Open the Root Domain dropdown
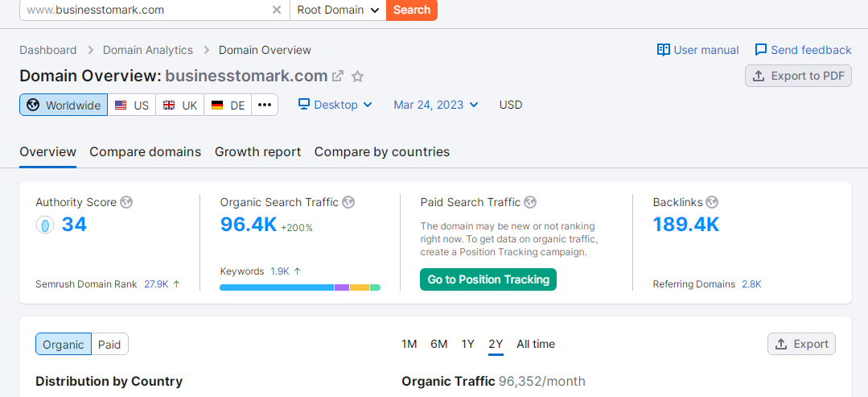Viewport: 868px width, 397px height. [x=338, y=10]
